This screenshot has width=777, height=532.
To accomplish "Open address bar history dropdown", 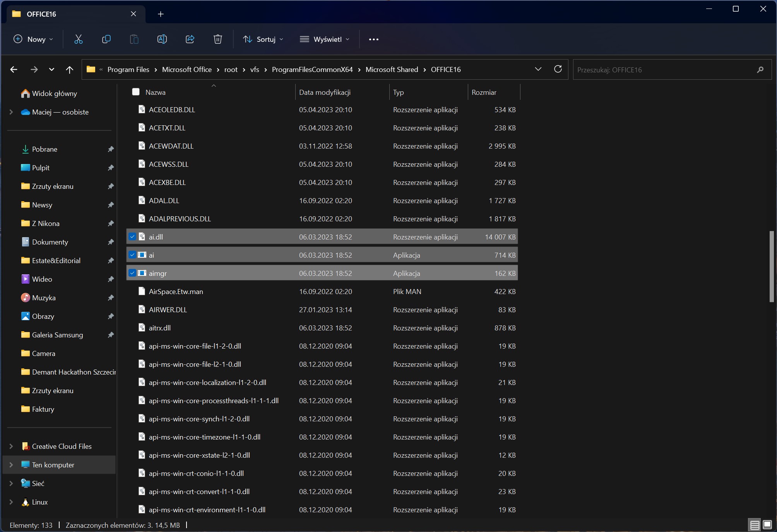I will point(538,69).
